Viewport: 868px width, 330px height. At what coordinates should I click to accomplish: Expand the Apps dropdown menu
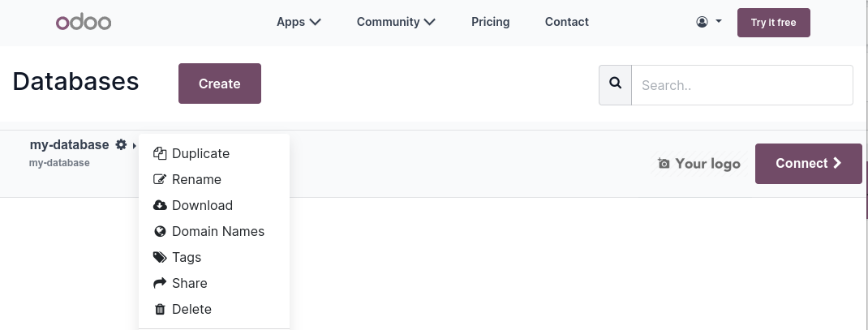[x=299, y=22]
